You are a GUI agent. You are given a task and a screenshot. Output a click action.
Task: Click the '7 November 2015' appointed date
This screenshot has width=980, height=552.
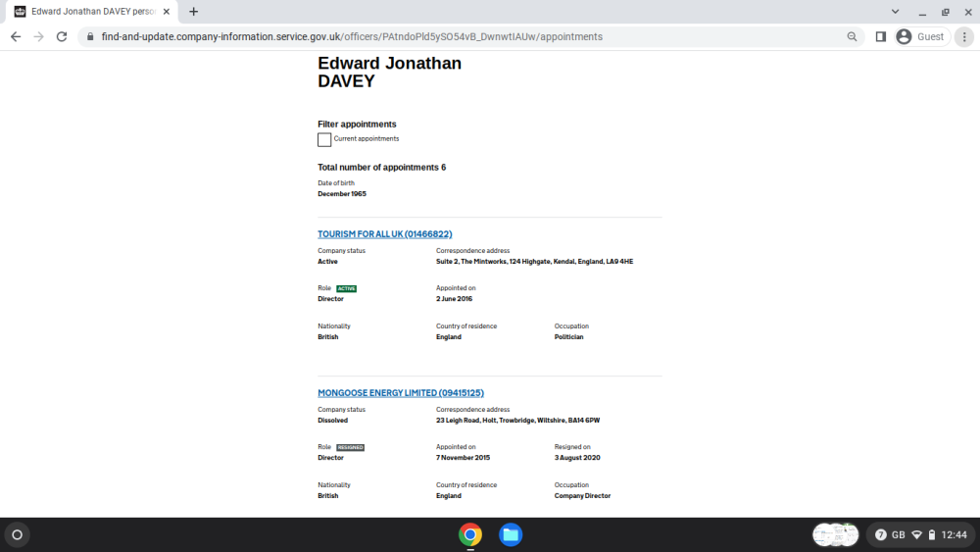463,458
